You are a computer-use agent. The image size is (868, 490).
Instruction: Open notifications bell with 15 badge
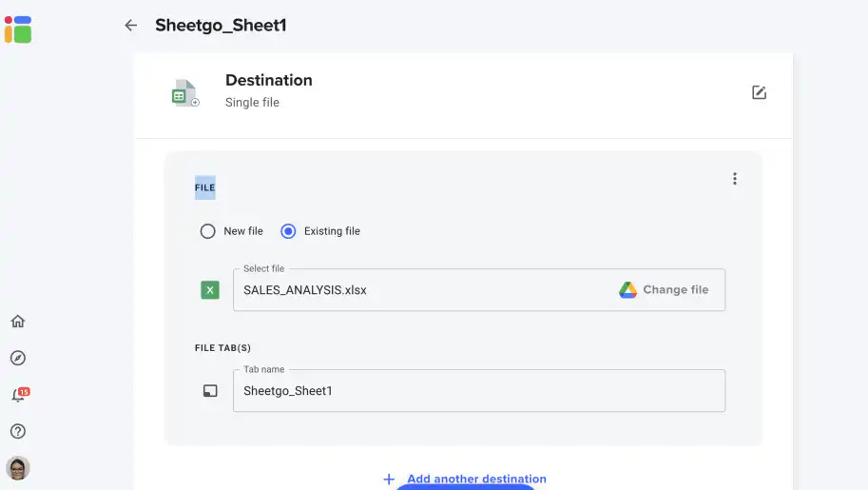coord(20,395)
